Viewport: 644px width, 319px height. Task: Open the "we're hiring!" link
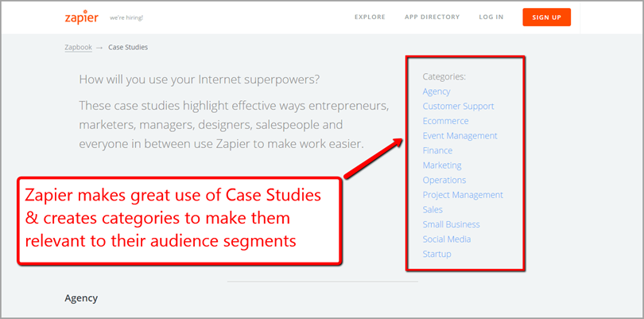(x=126, y=18)
